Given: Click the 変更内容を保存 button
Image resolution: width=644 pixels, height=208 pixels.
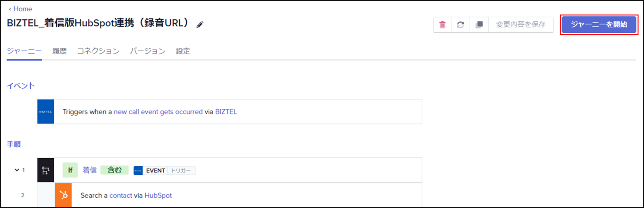Looking at the screenshot, I should [x=521, y=25].
